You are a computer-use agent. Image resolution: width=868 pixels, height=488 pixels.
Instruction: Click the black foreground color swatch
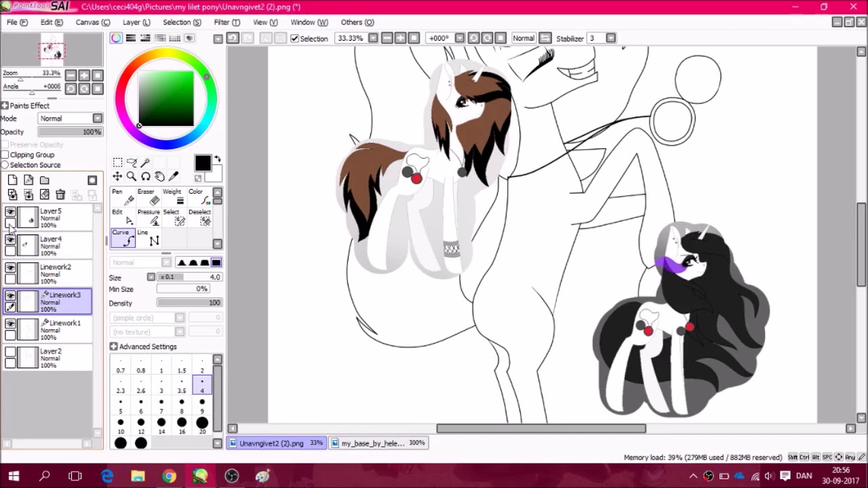point(202,163)
